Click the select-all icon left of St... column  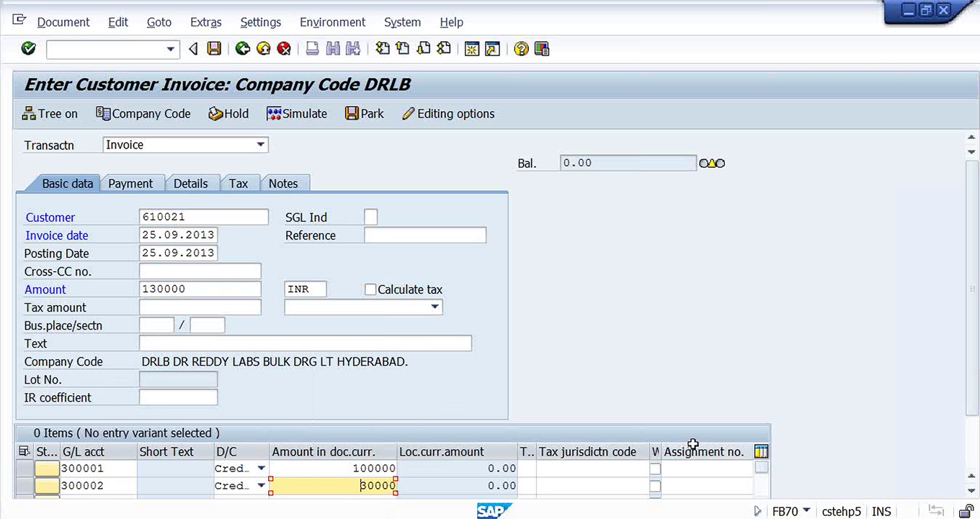point(24,452)
